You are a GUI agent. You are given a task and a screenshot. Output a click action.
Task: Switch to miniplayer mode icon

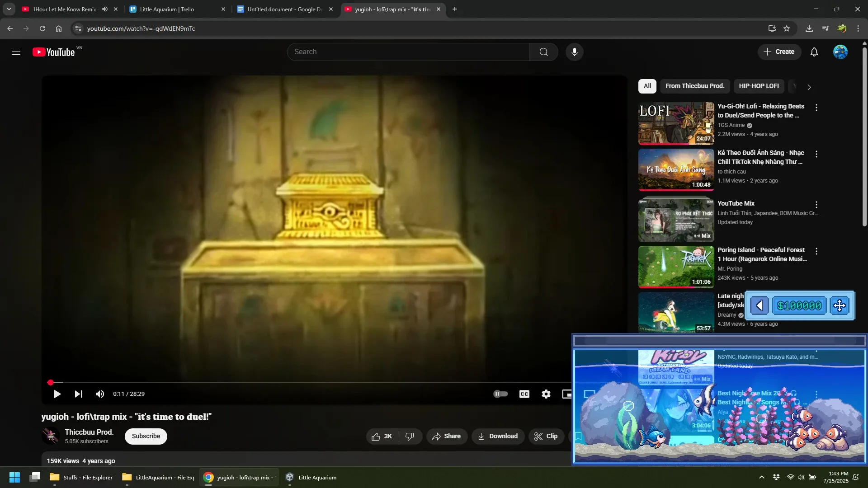(567, 394)
